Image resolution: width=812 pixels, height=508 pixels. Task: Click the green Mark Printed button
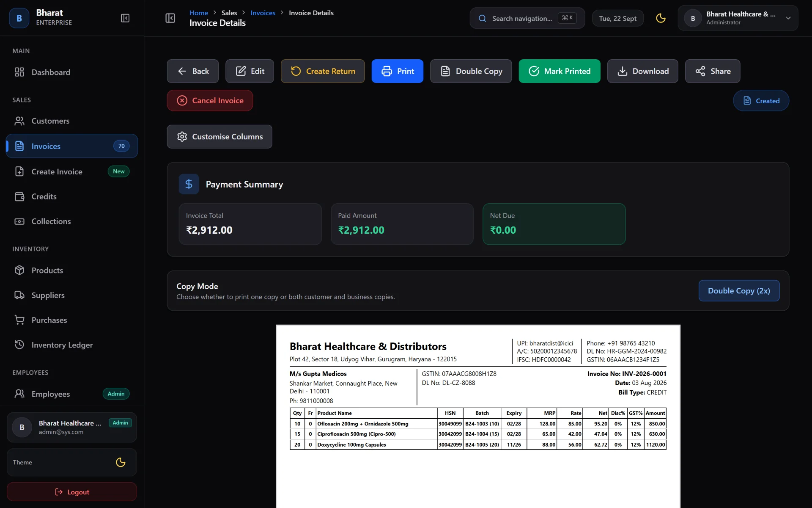pyautogui.click(x=560, y=71)
